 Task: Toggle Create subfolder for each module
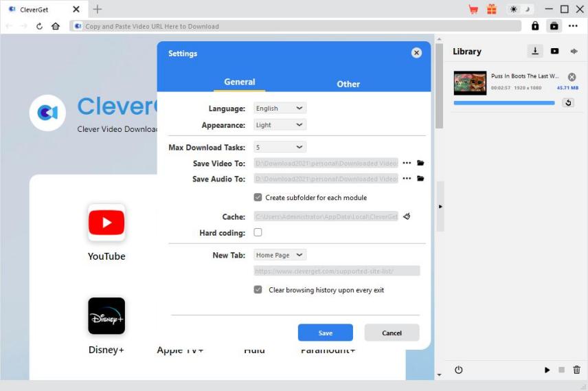(x=258, y=197)
